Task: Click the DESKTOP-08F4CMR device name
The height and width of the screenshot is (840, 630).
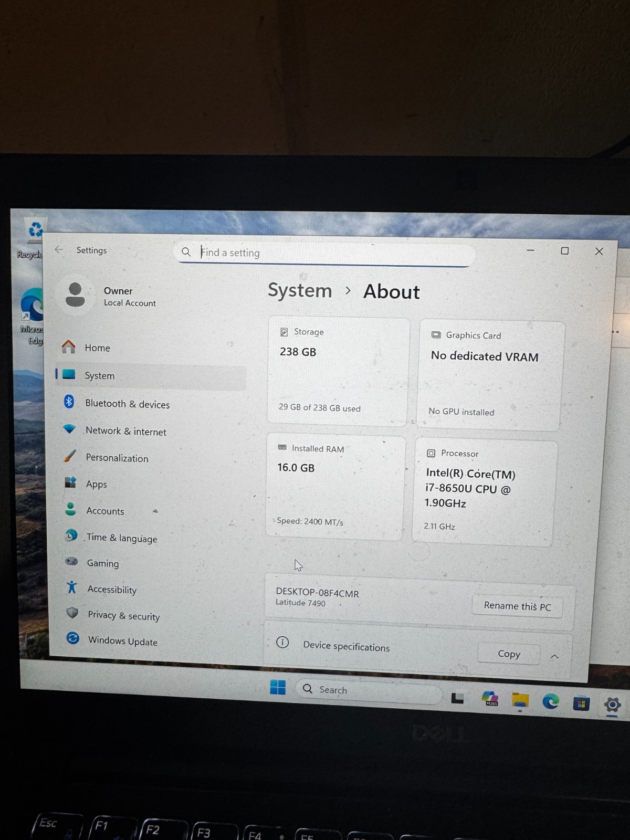Action: (x=318, y=593)
